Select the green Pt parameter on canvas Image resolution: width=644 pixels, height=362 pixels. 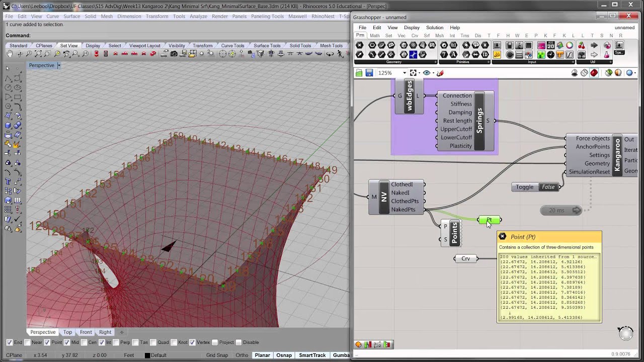point(489,220)
